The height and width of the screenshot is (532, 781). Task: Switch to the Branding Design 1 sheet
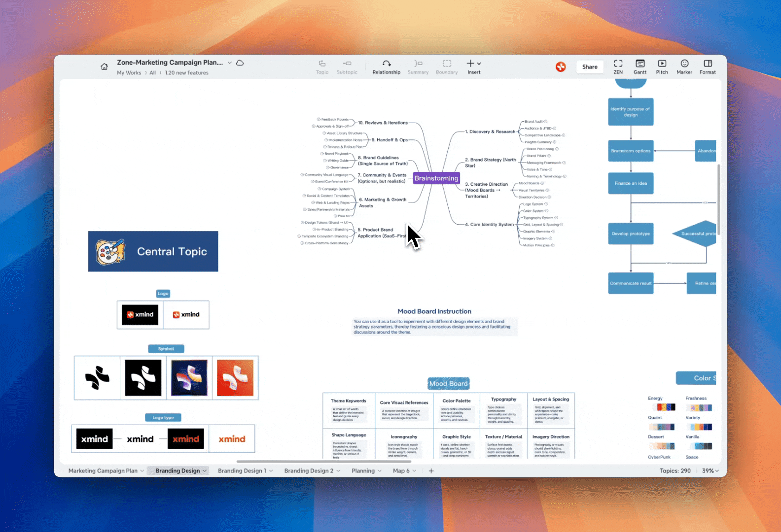242,471
